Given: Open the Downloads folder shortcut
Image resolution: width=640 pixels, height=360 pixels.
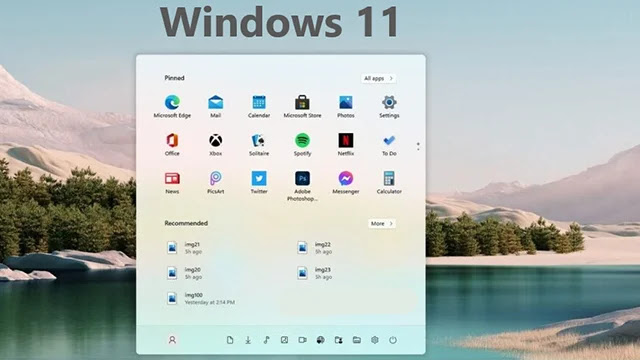Looking at the screenshot, I should click(x=248, y=340).
